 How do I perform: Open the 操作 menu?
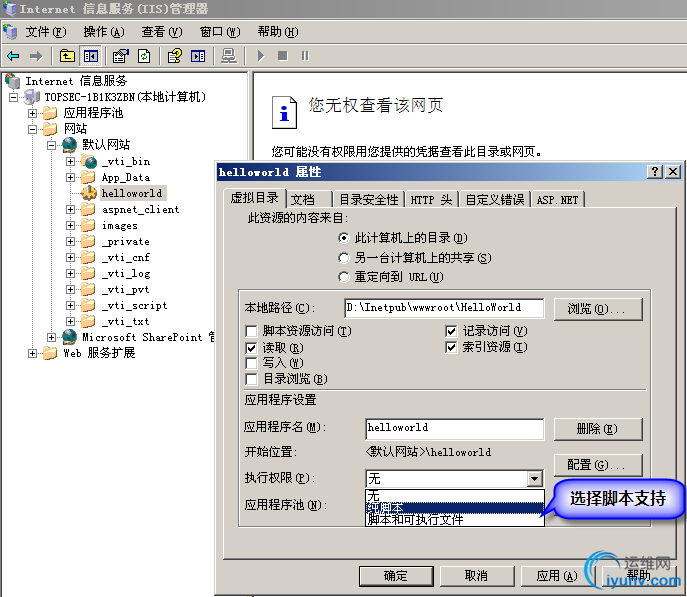pyautogui.click(x=104, y=32)
